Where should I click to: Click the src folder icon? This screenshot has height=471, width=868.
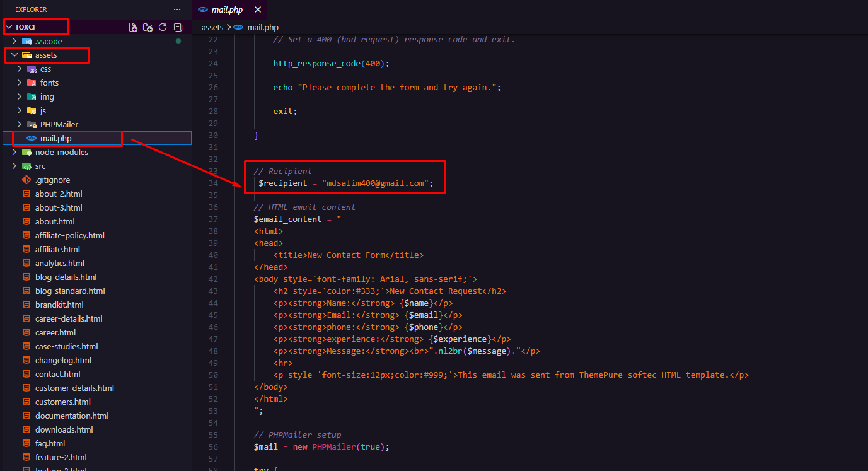[x=26, y=166]
